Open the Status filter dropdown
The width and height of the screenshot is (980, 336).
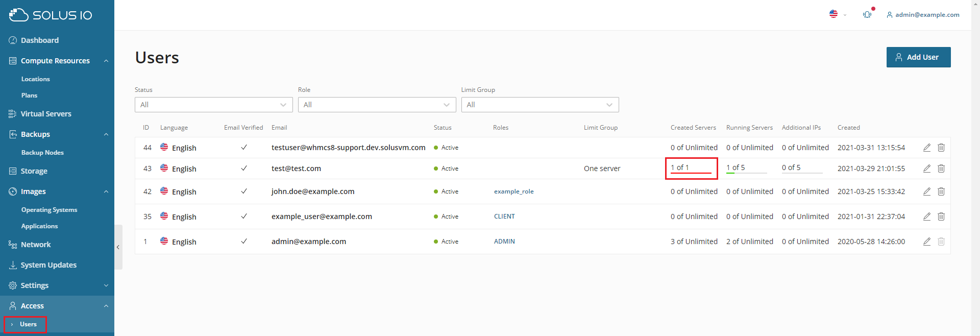click(213, 105)
